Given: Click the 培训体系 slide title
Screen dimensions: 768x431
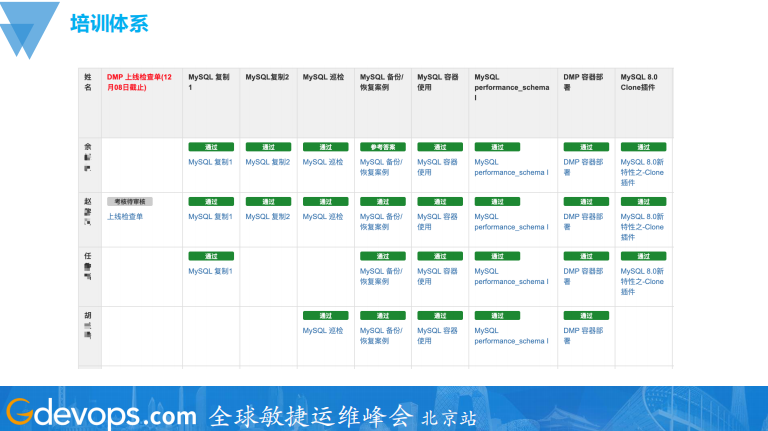Looking at the screenshot, I should [109, 24].
